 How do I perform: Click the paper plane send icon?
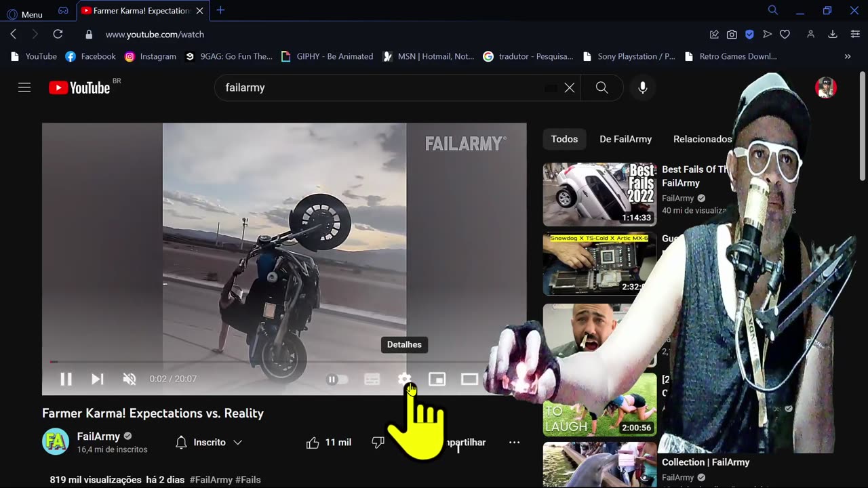(x=767, y=35)
